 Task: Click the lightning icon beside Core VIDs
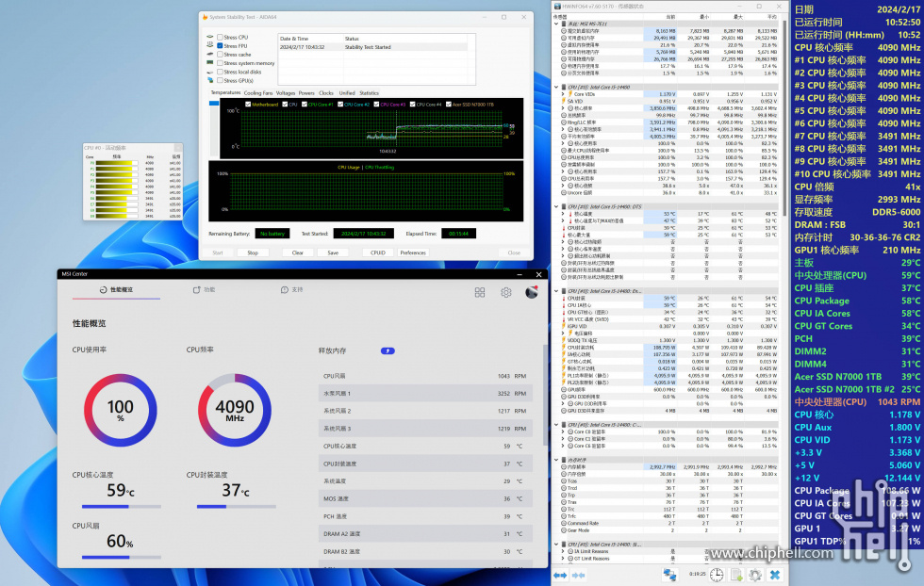pos(569,93)
